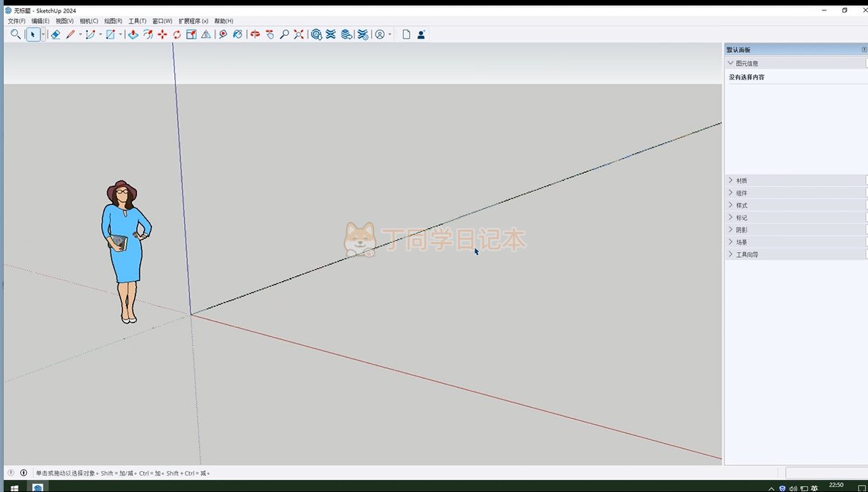This screenshot has width=868, height=492.
Task: Open the 相机(C) menu
Action: pos(89,21)
